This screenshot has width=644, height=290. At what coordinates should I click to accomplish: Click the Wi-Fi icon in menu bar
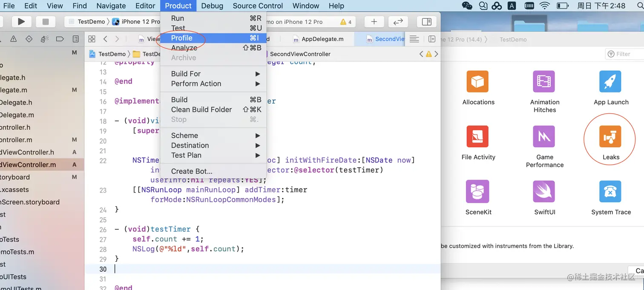[x=544, y=6]
